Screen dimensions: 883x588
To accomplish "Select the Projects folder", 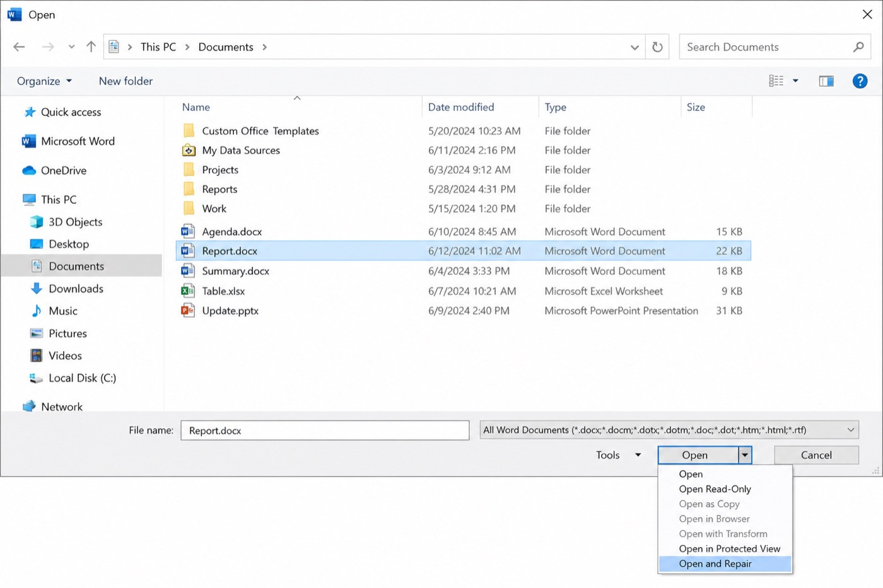I will pyautogui.click(x=219, y=170).
